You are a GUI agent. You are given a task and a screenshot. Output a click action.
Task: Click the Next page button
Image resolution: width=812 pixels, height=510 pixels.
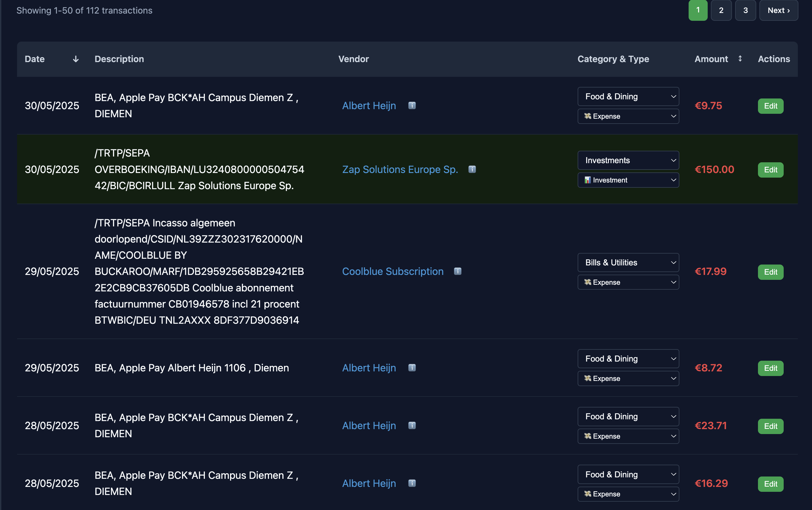point(778,10)
